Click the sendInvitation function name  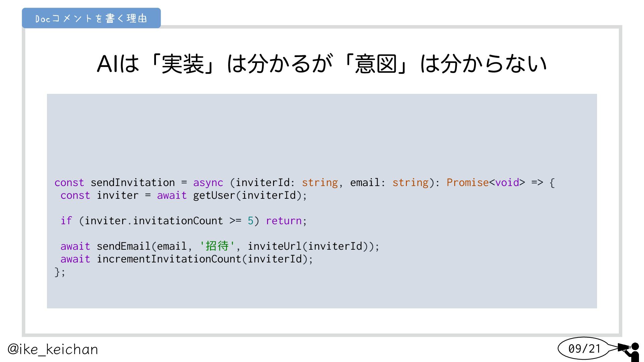(132, 183)
